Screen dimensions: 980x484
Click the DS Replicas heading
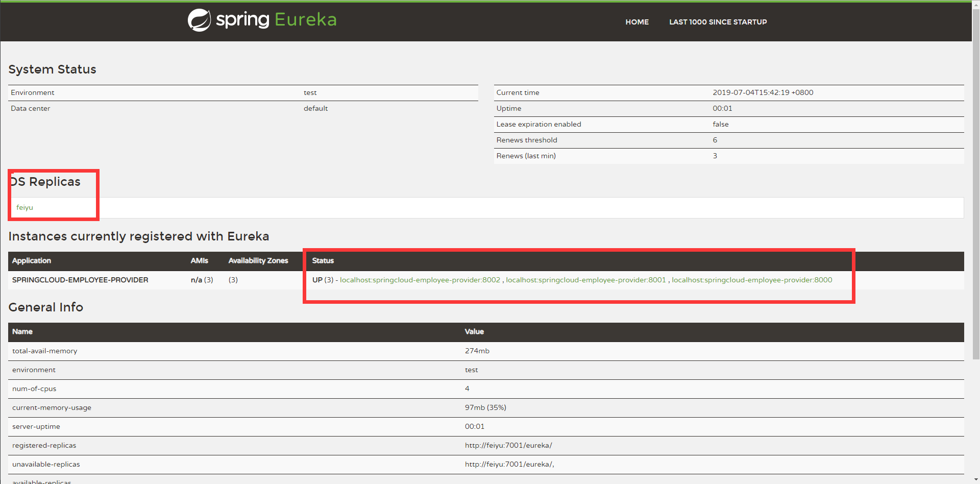44,182
